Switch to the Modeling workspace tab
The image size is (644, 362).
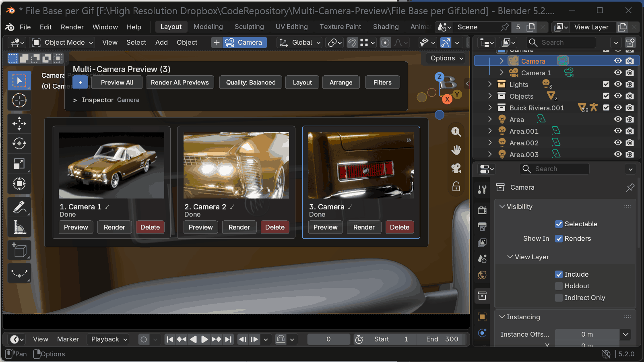coord(208,27)
